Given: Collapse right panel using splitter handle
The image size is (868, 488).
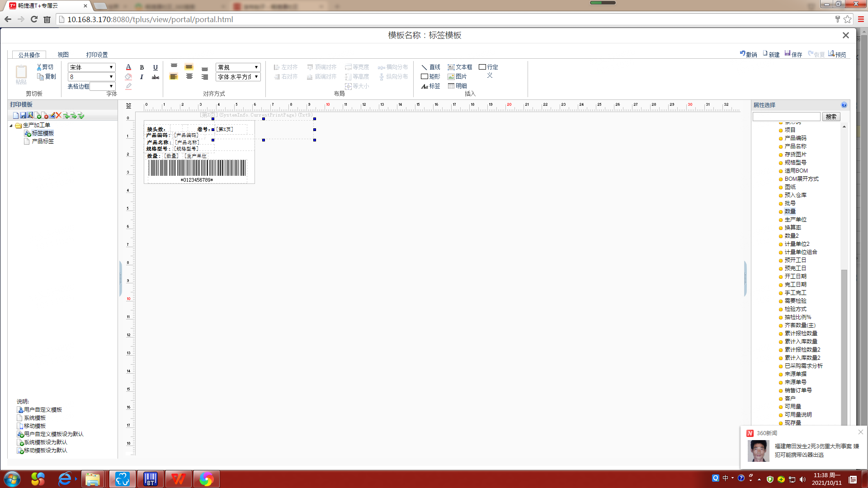Looking at the screenshot, I should [745, 278].
